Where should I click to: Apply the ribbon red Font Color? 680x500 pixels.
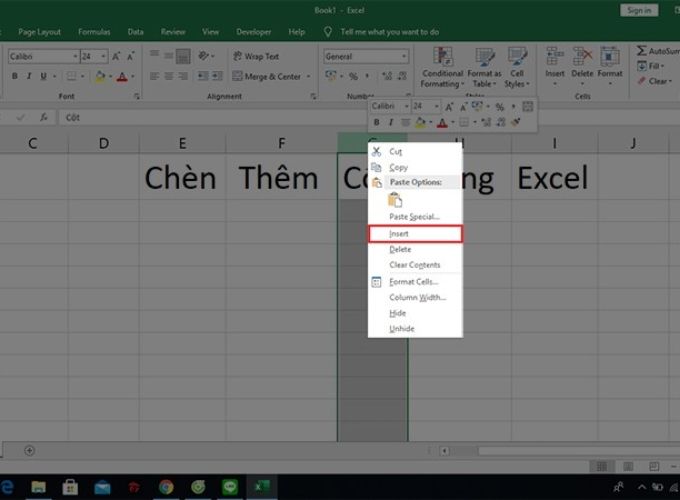click(x=122, y=77)
